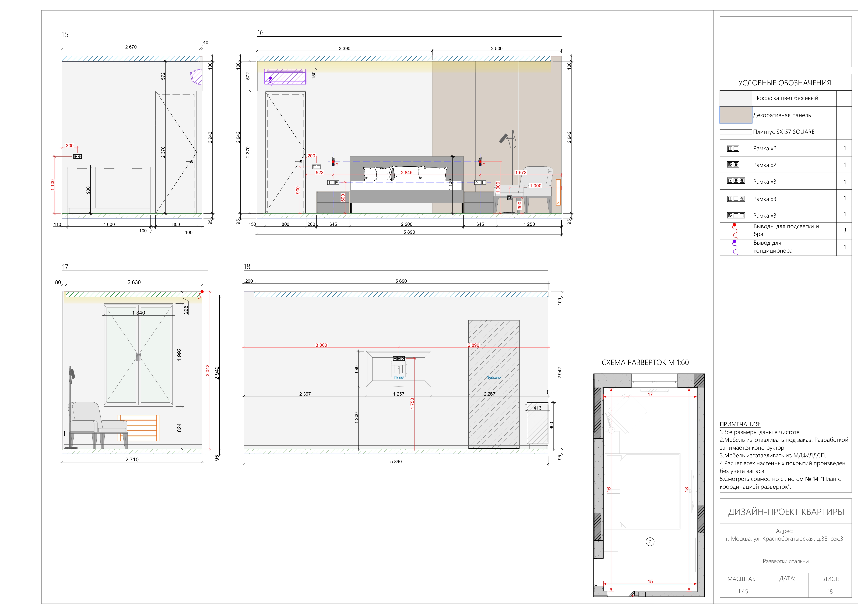Click the heading 'УСЛОВНЫЕ ОБОЗНАЧЕНИЯ'
Viewport: 868px width, 614px height.
[784, 83]
